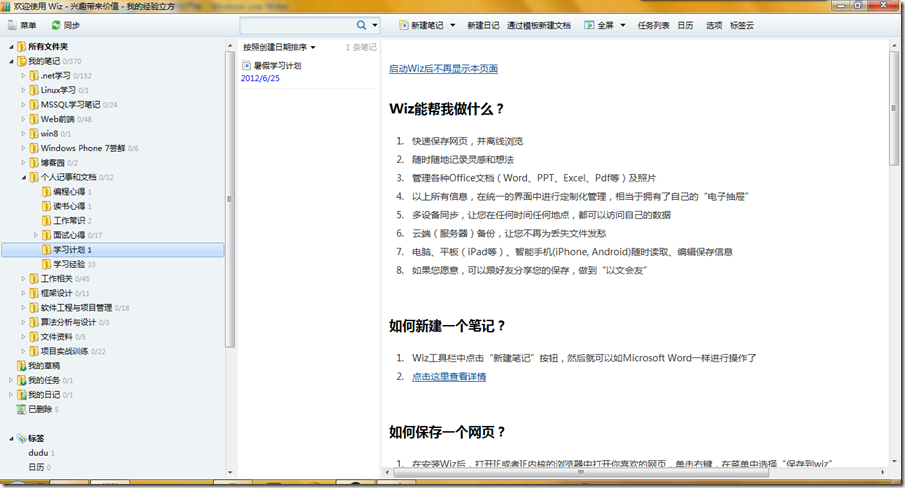Select the 读书心得 folder icon
Viewport: 905px width, 488px height.
pyautogui.click(x=47, y=206)
